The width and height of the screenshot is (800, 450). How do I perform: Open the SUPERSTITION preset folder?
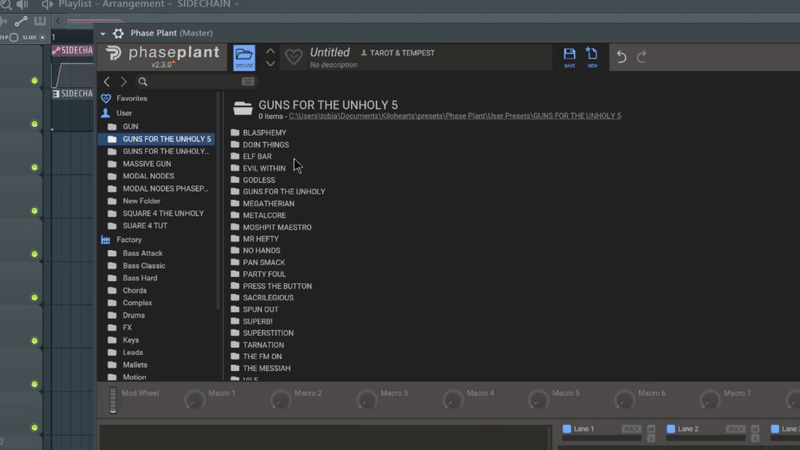pyautogui.click(x=268, y=333)
